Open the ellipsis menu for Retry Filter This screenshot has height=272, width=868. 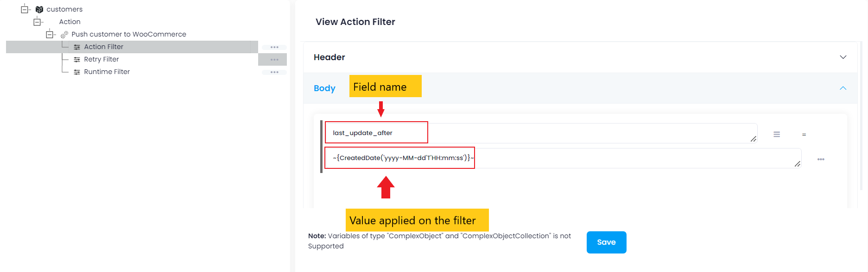[x=274, y=59]
